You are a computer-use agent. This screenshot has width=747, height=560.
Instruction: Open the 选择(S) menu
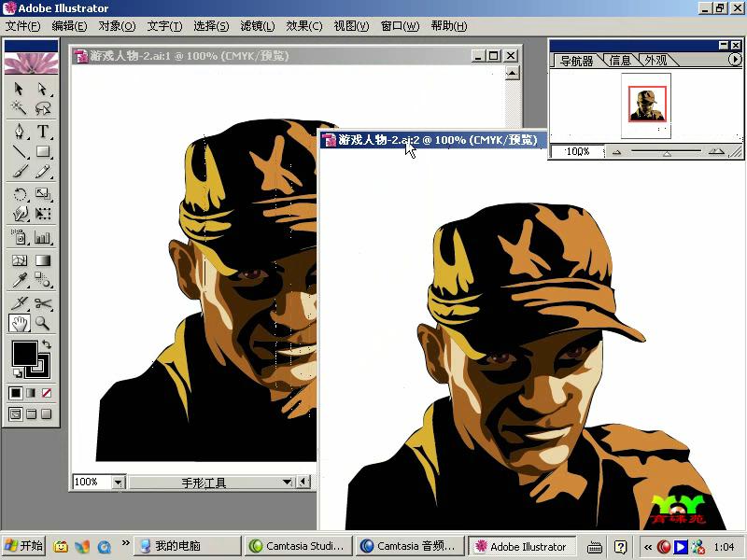coord(211,26)
